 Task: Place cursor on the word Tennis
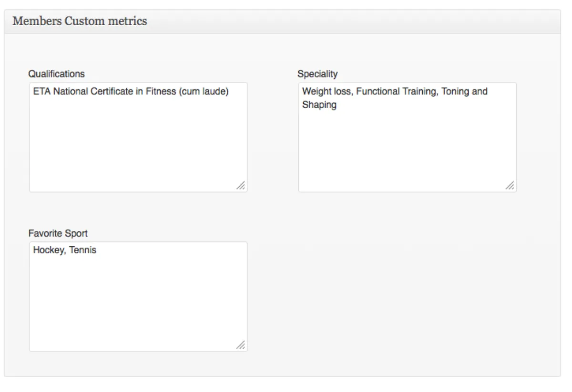83,250
